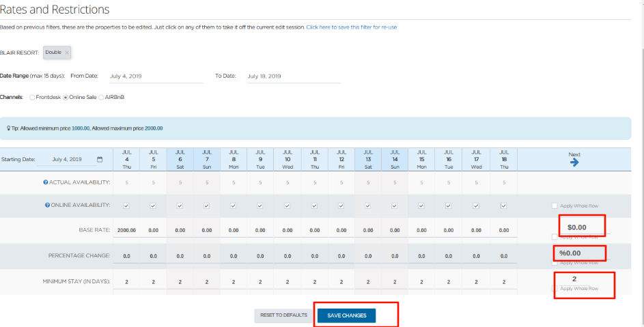Click the allowed maximum price 2000.00
644x327 pixels.
coord(154,128)
